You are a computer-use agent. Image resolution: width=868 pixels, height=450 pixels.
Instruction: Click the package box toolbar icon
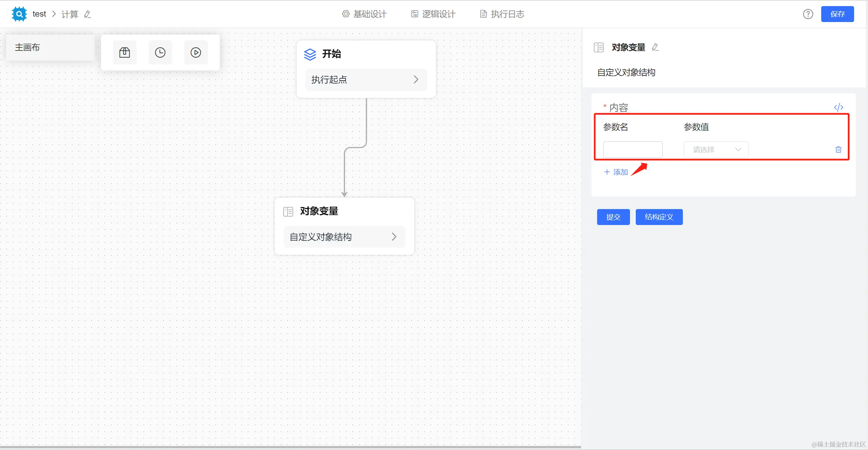124,53
